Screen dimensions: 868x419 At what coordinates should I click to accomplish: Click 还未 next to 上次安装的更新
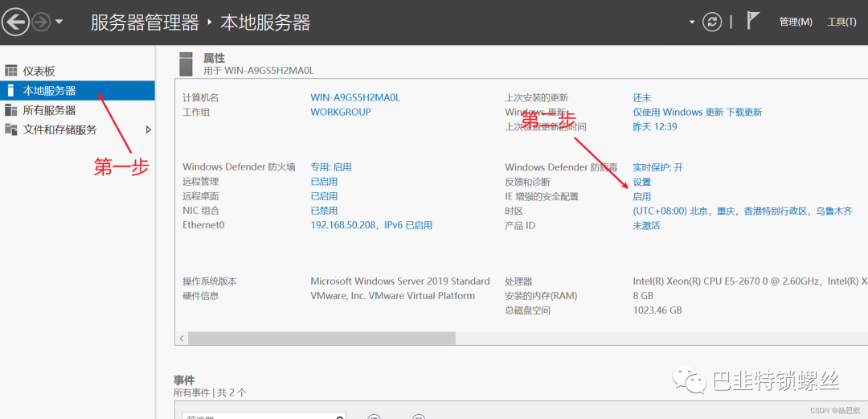642,97
